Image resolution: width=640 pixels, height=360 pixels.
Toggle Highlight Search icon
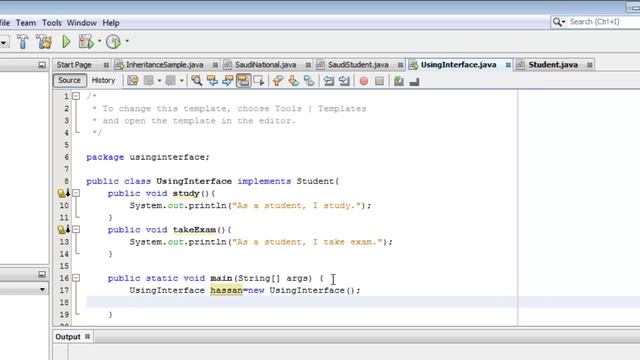point(243,81)
